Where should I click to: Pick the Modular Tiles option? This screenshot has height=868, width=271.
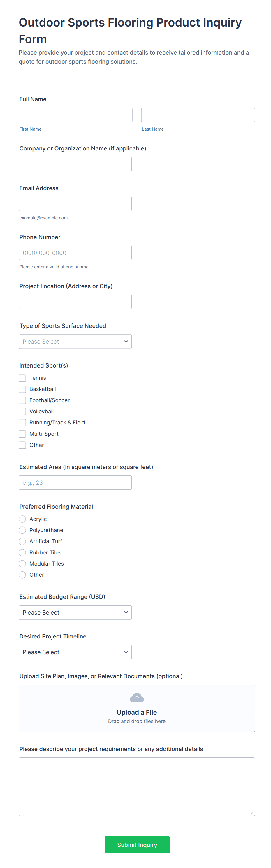(x=22, y=564)
